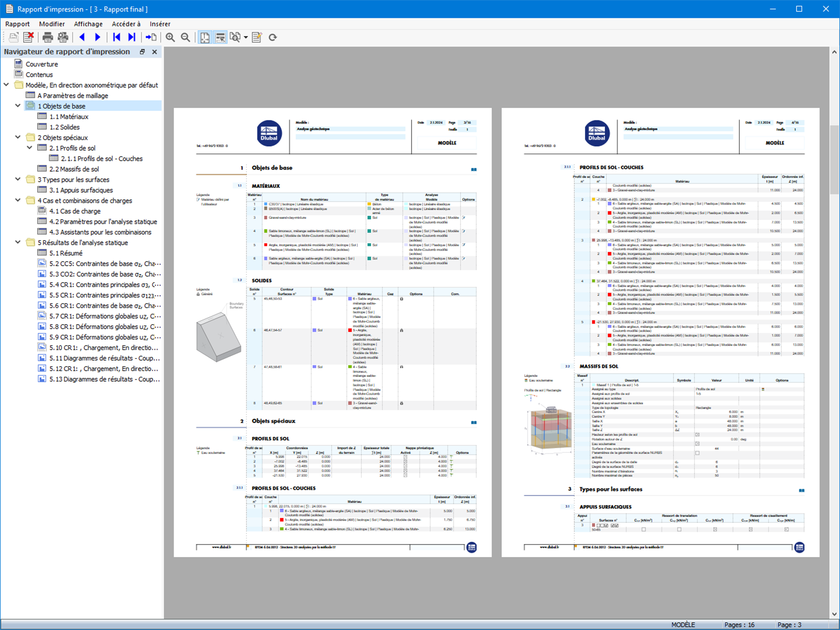Viewport: 840px width, 630px height.
Task: Collapse '5 Résultats de l'analyse statique'
Action: click(x=18, y=242)
